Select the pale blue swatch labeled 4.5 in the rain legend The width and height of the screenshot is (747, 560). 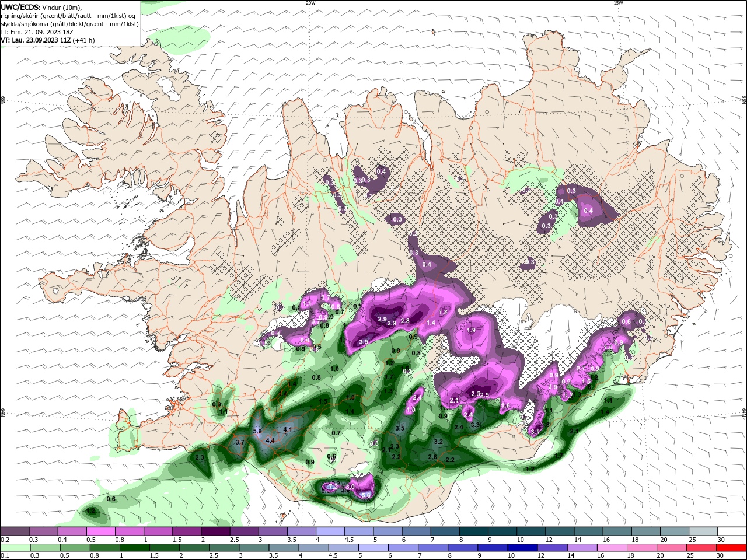coord(344,548)
